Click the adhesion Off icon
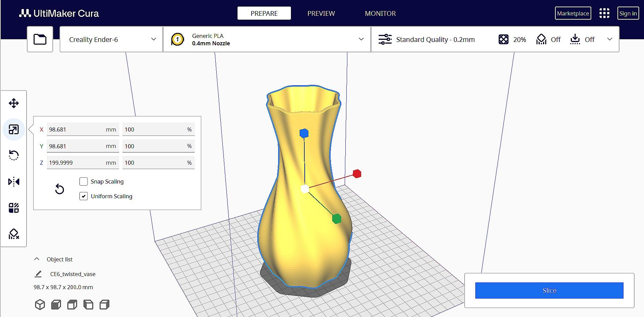Screen dimensions: 644x317 point(575,39)
